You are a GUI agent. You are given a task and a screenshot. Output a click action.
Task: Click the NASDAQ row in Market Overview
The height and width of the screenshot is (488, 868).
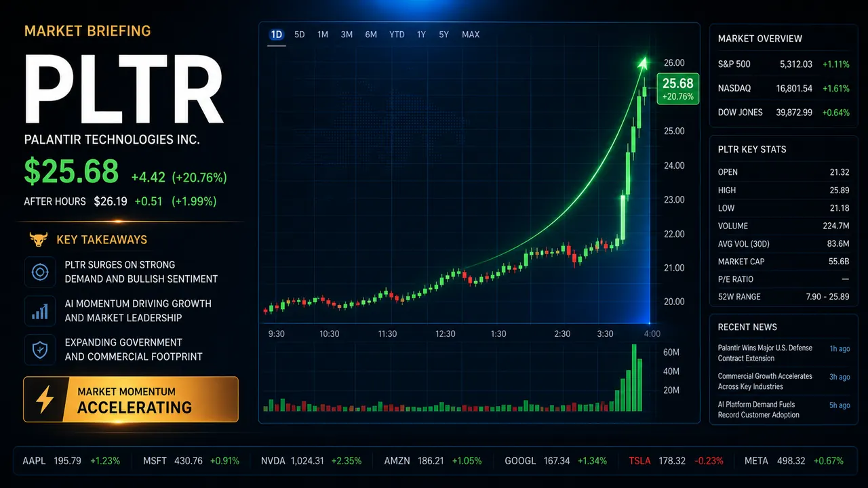(784, 88)
